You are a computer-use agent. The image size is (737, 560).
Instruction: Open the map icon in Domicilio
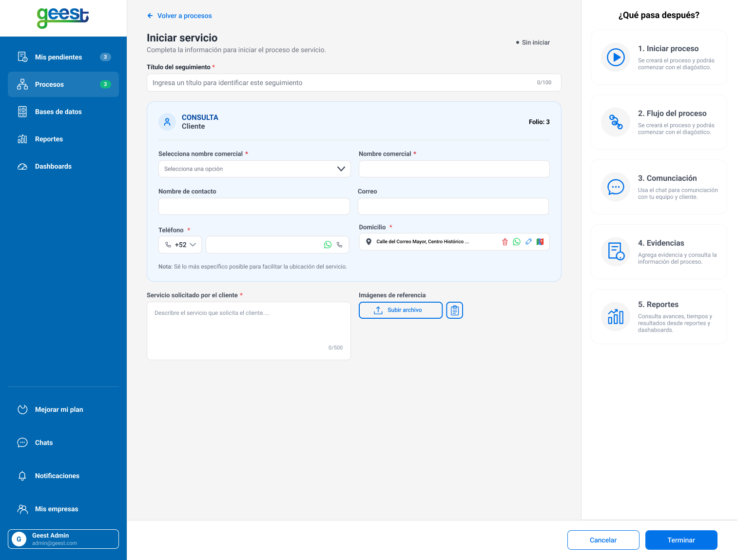tap(540, 242)
